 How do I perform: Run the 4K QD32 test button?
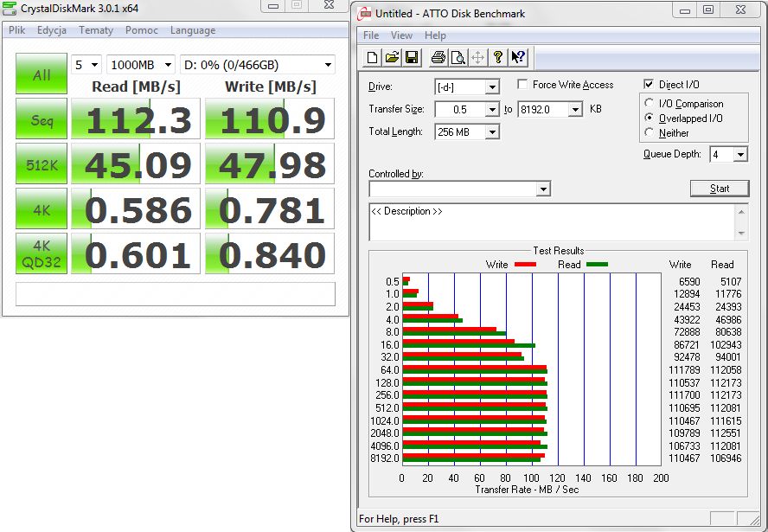coord(42,253)
